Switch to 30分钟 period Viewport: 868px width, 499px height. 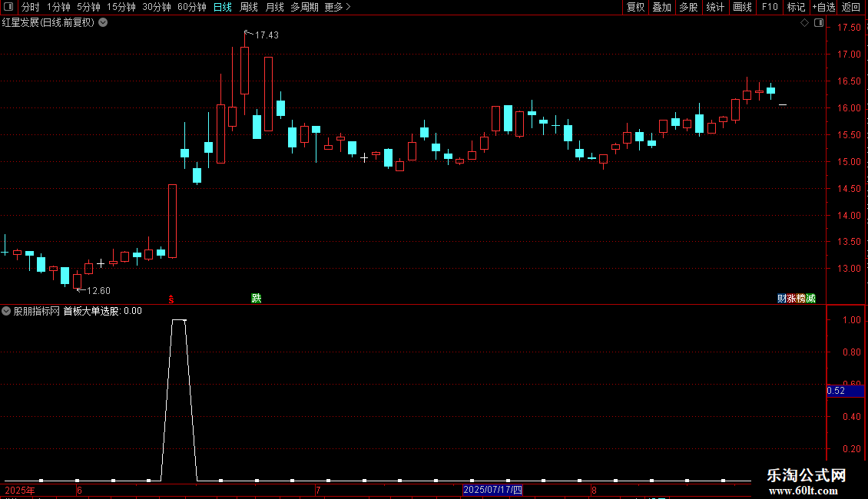[157, 7]
